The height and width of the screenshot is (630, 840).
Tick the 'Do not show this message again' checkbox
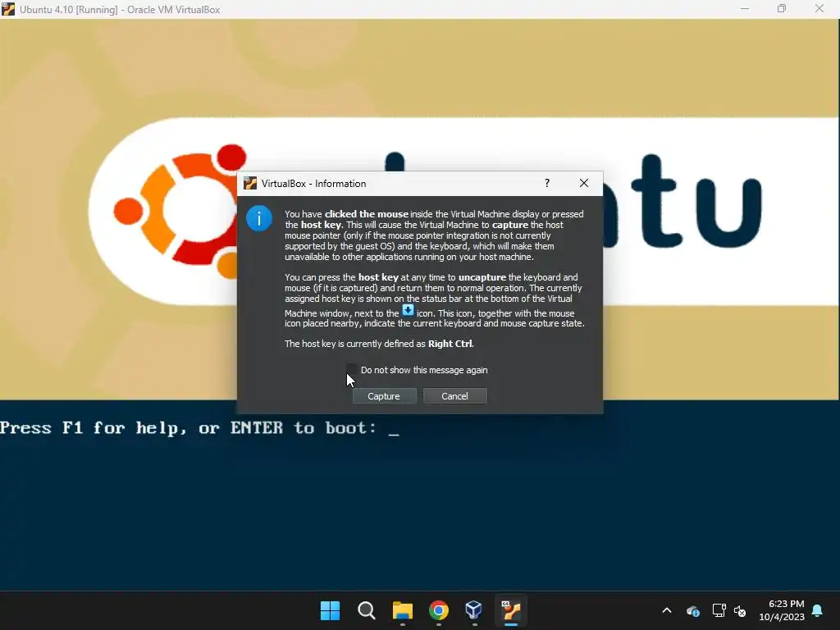352,370
